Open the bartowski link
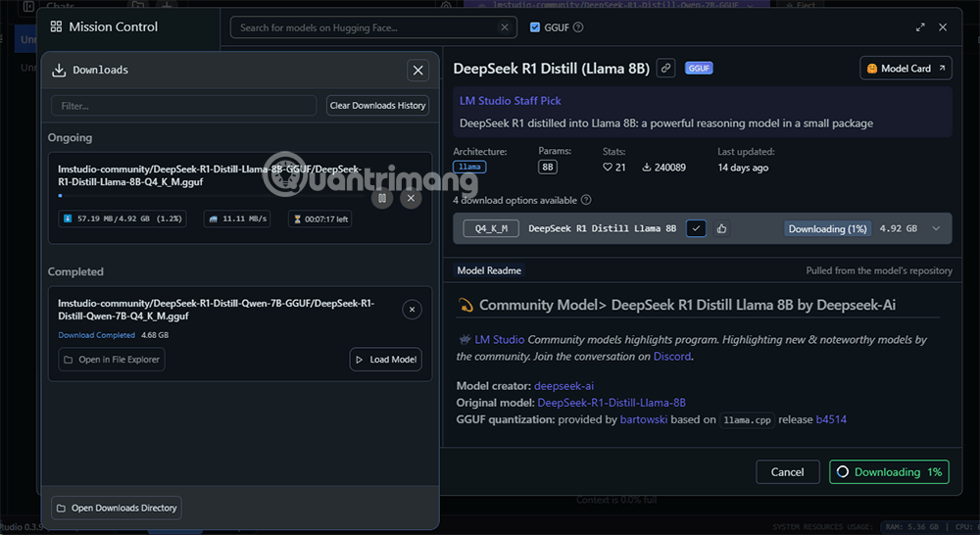Viewport: 980px width, 535px height. (644, 419)
